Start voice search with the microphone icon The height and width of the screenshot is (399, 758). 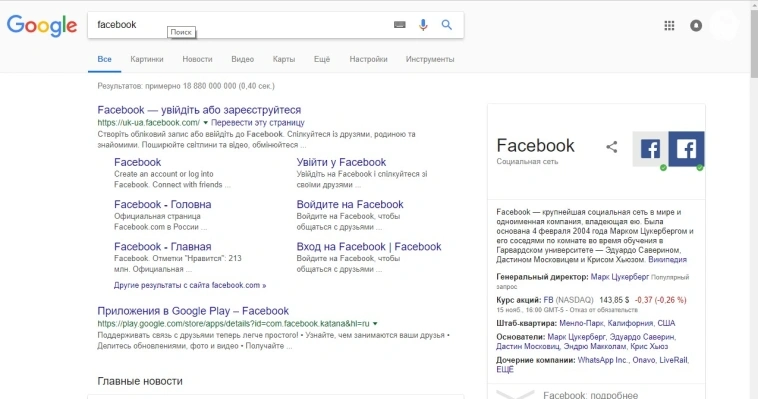click(x=423, y=25)
